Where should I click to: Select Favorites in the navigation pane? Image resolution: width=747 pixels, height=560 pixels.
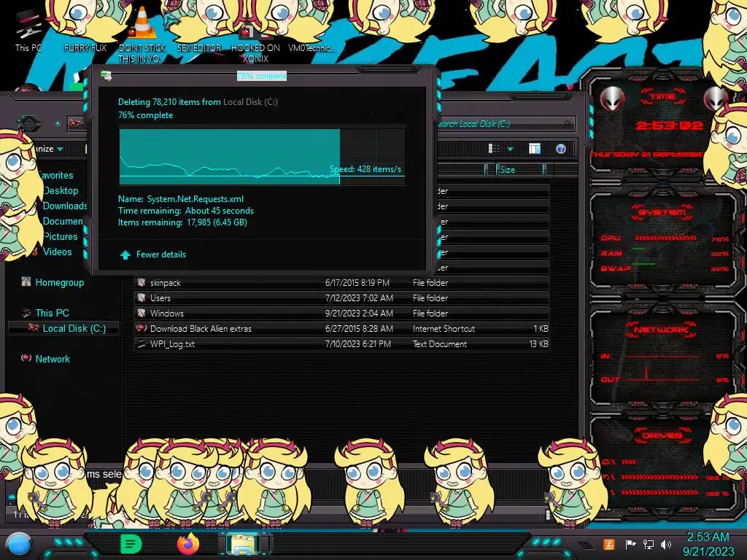tap(56, 175)
